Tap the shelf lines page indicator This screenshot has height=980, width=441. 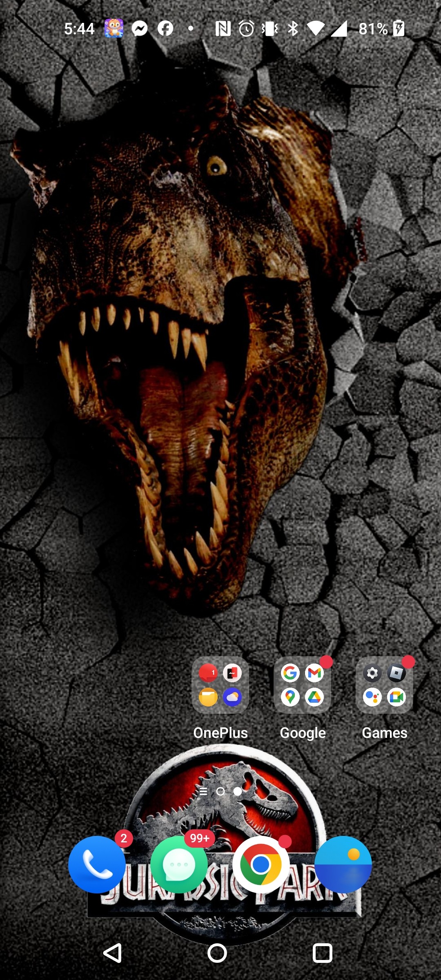coord(203,791)
